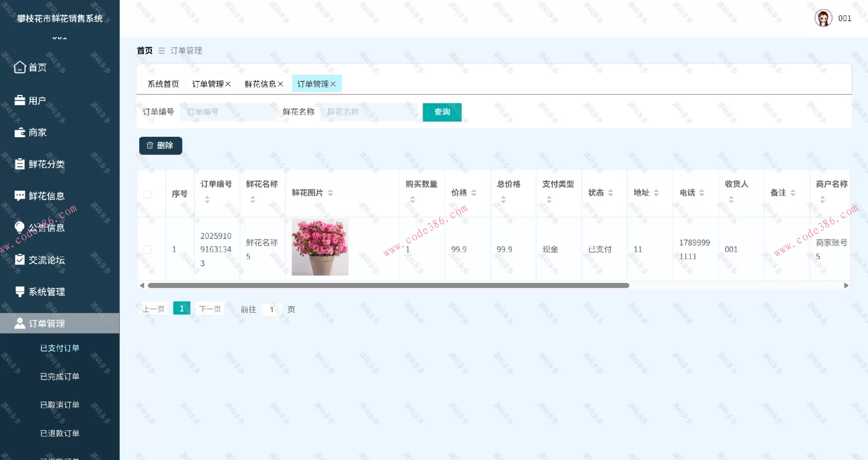
Task: Sort the 价格 price column
Action: click(473, 192)
